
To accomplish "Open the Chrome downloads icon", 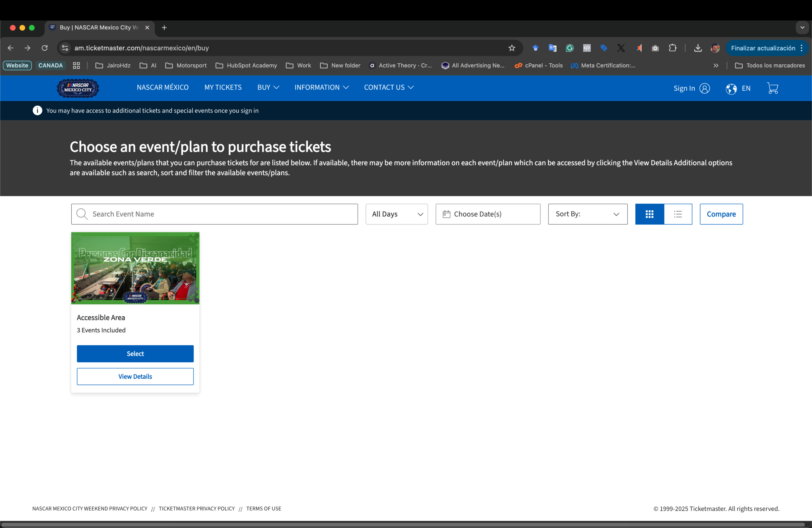I will (698, 48).
